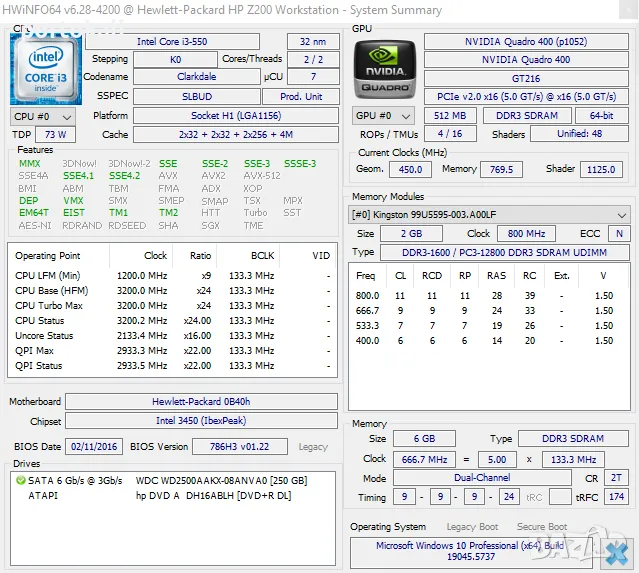Open the GPU #0 selector dropdown

pyautogui.click(x=382, y=116)
